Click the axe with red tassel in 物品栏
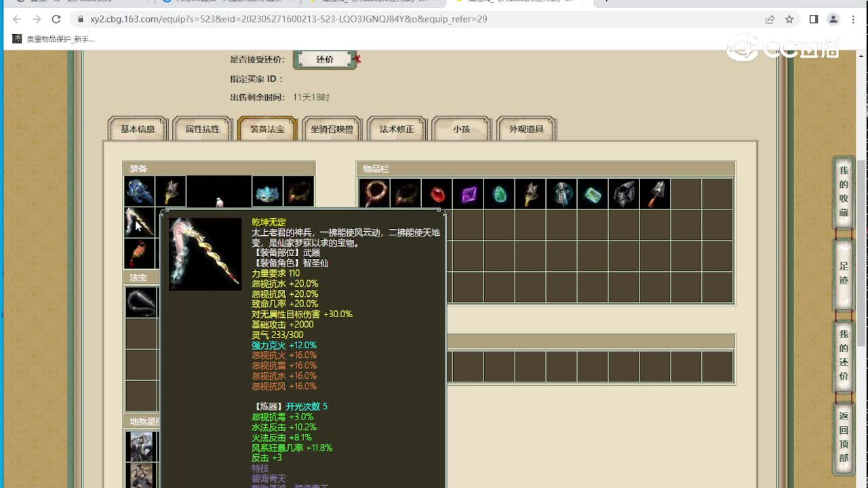The image size is (868, 488). (655, 194)
